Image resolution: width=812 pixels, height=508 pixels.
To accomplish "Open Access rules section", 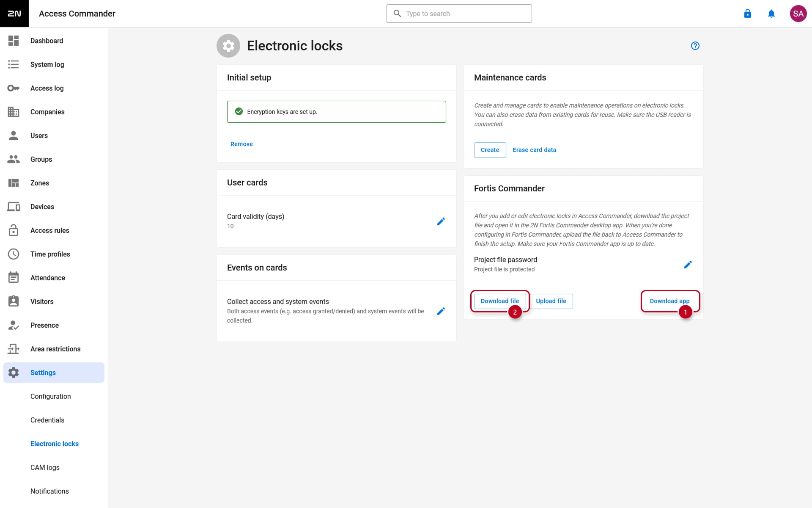I will [x=54, y=230].
